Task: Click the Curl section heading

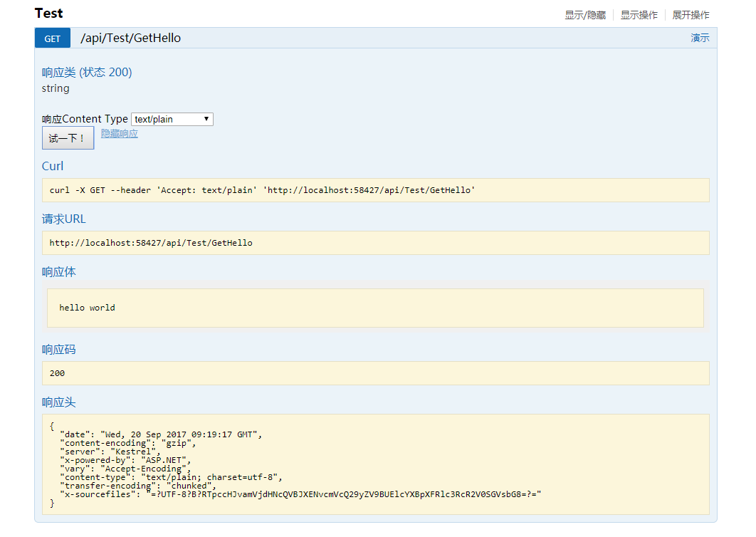Action: coord(53,166)
